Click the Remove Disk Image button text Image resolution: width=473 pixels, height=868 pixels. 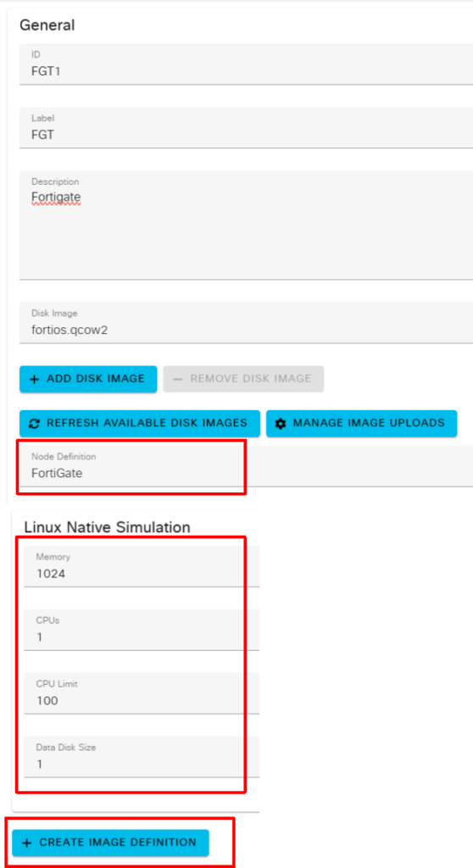point(250,379)
